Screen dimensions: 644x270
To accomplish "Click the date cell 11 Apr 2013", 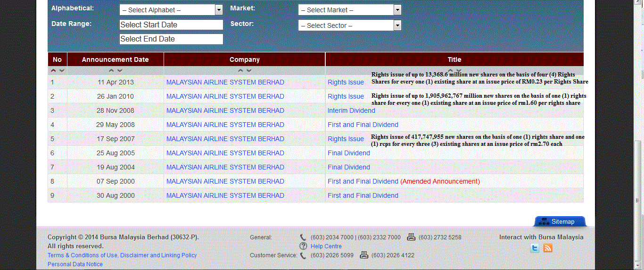I will 116,82.
